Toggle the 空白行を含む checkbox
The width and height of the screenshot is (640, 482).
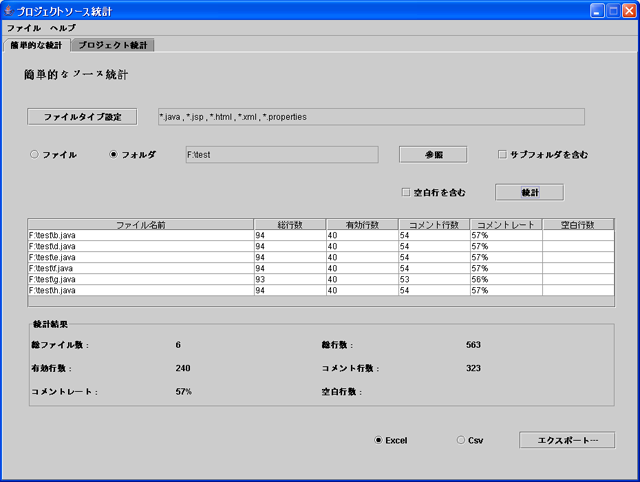405,192
